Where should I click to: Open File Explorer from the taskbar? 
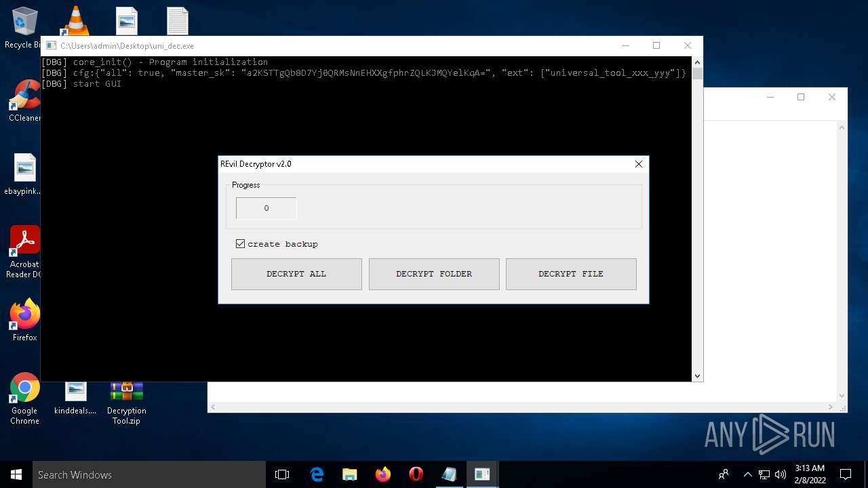(350, 474)
